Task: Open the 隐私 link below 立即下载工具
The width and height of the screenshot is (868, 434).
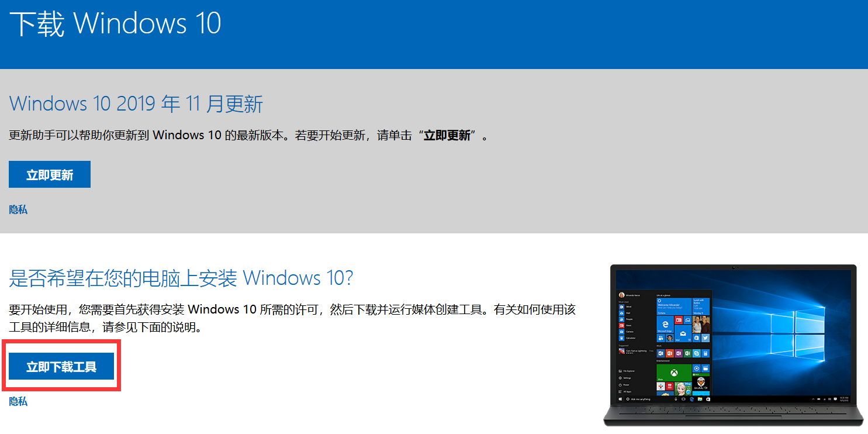Action: tap(18, 401)
